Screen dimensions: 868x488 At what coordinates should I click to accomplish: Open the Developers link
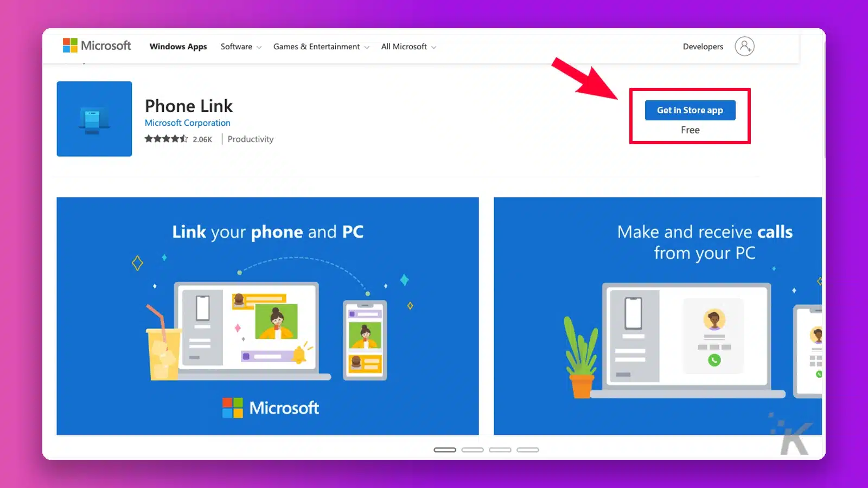[x=703, y=47]
